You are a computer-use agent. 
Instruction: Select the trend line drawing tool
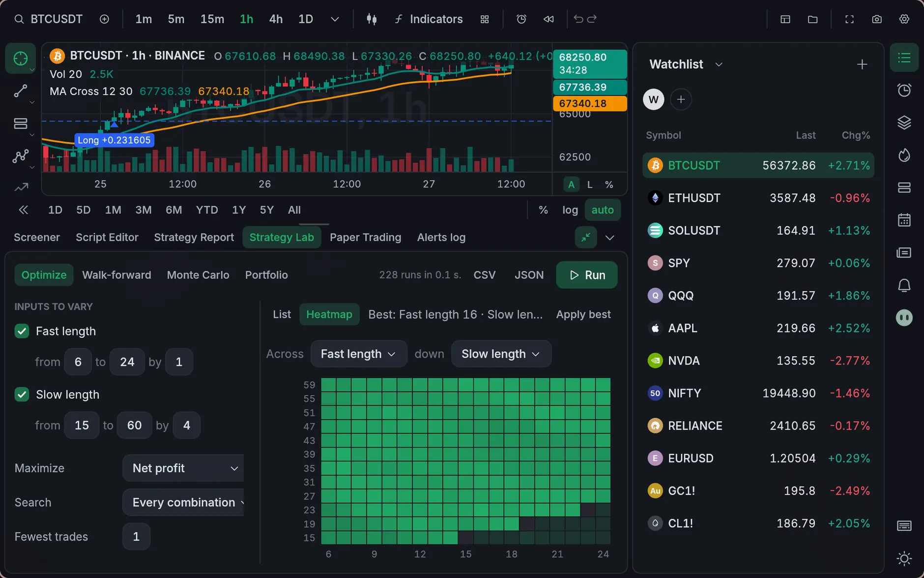point(21,91)
